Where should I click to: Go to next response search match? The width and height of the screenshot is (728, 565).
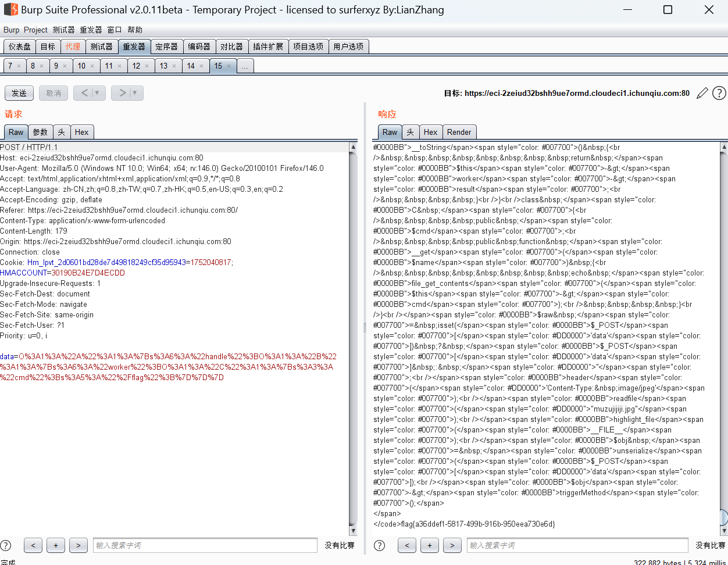(x=452, y=545)
